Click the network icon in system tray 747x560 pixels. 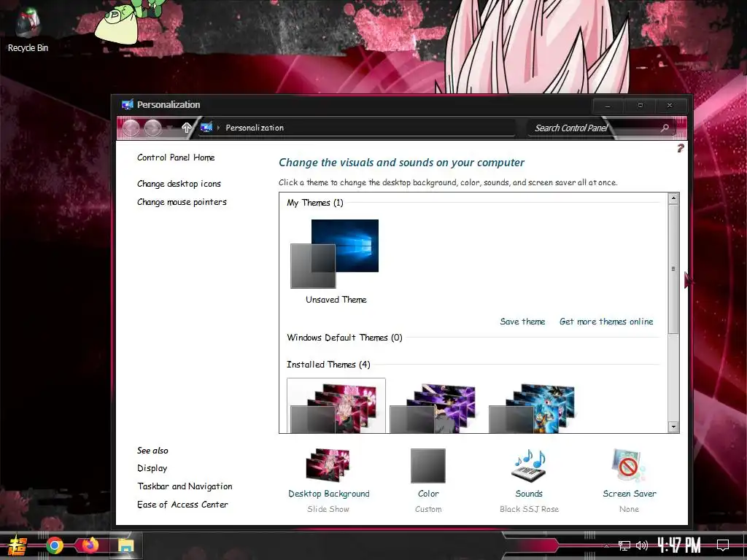(624, 545)
